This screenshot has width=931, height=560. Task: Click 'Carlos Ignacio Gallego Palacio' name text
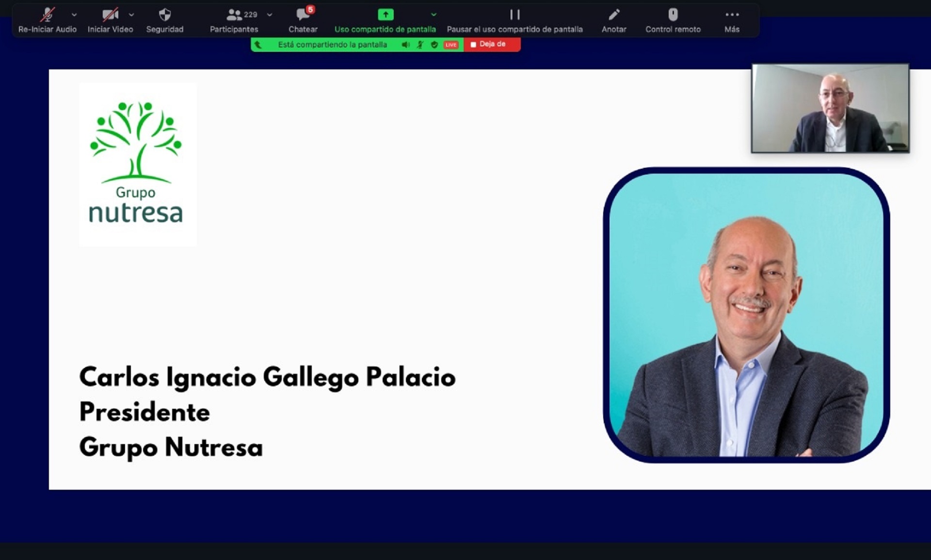pyautogui.click(x=267, y=377)
